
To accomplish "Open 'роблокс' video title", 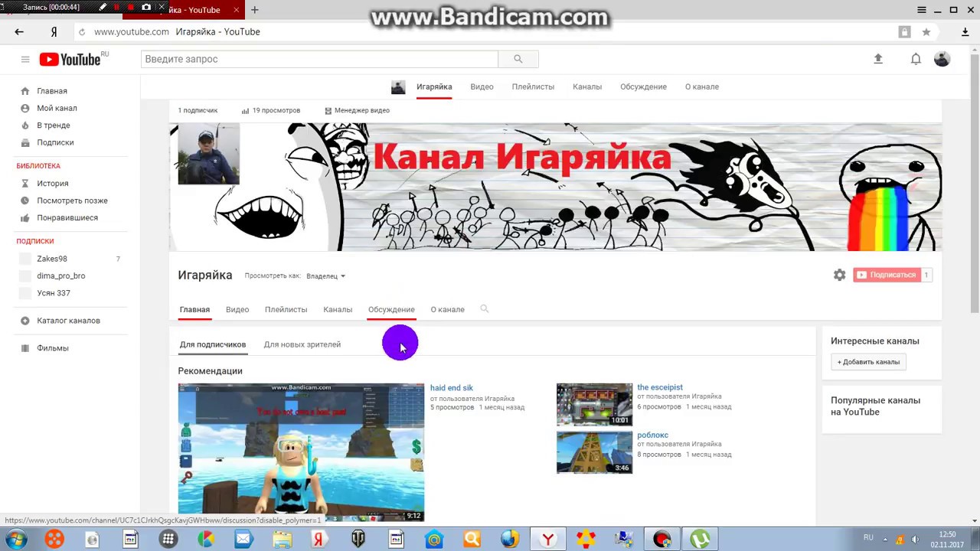I will pos(653,435).
